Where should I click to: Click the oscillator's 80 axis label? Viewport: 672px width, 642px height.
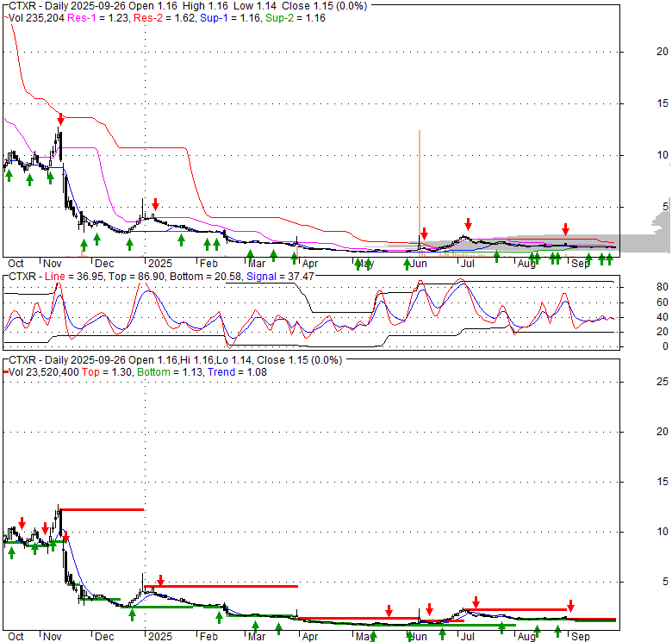point(663,287)
